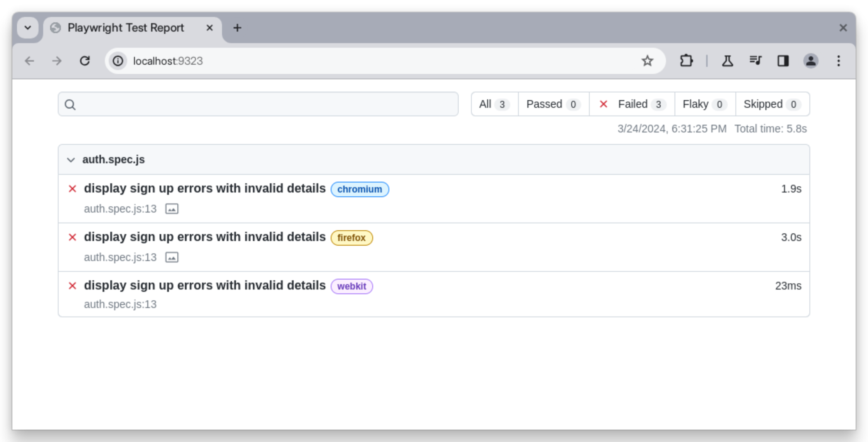Click auth.spec.js:13 under firefox test
The width and height of the screenshot is (868, 442).
120,257
